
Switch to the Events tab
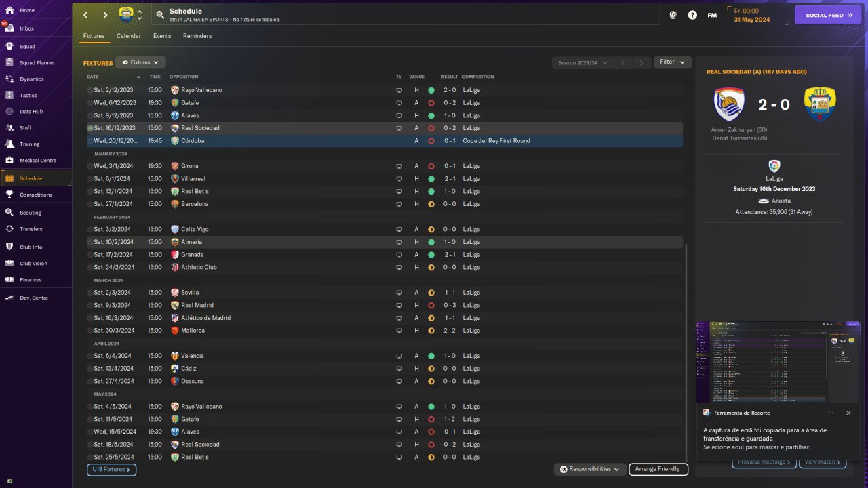pos(162,36)
